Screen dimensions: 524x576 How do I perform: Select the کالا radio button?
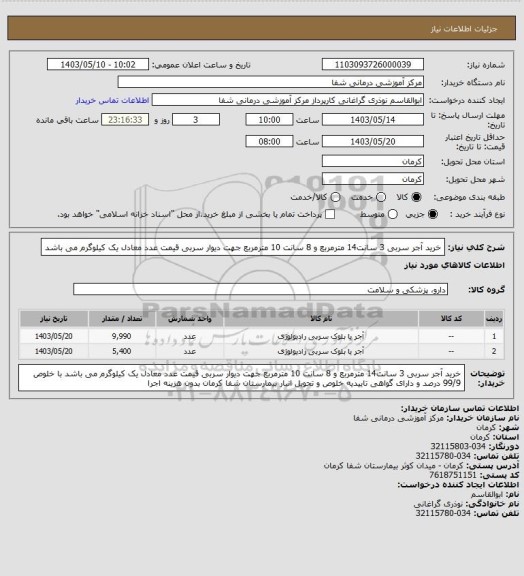tap(416, 197)
